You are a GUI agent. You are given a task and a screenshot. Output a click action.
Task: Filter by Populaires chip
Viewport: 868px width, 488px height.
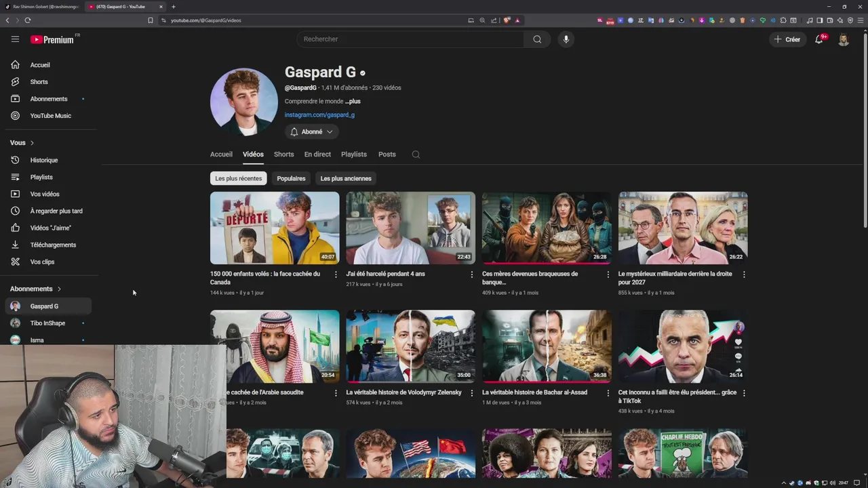click(291, 178)
